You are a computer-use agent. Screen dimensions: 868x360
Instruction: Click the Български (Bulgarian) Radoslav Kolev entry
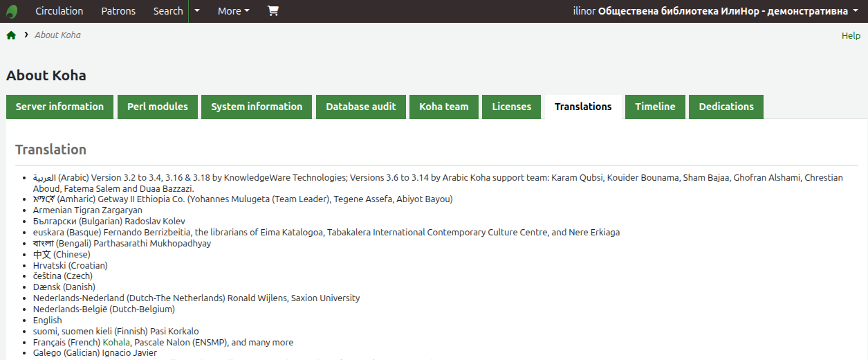[109, 221]
